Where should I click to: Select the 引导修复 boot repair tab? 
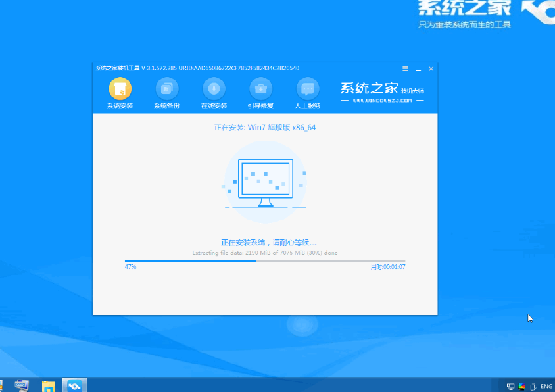point(260,93)
